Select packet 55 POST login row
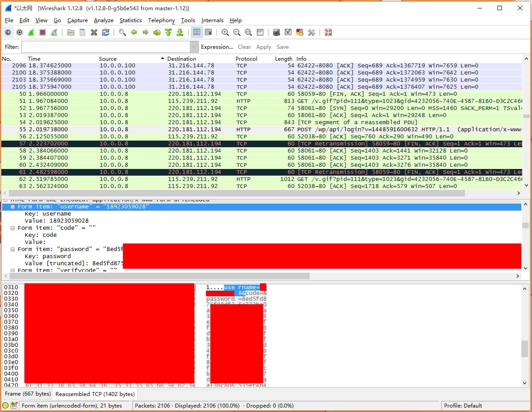Image resolution: width=532 pixels, height=412 pixels. coord(262,129)
